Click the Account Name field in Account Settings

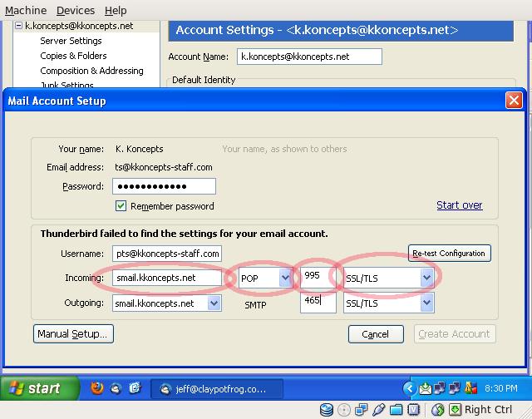click(x=309, y=57)
